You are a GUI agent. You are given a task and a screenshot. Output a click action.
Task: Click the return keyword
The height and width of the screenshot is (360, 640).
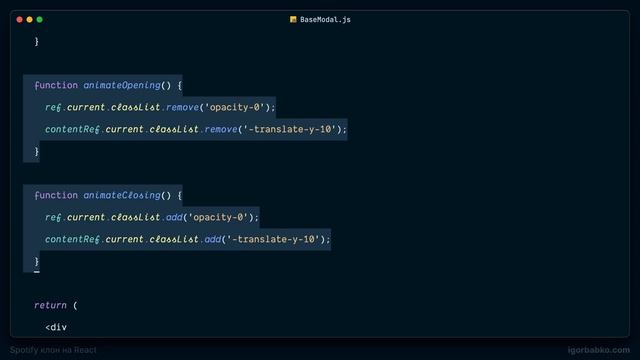[x=50, y=305]
